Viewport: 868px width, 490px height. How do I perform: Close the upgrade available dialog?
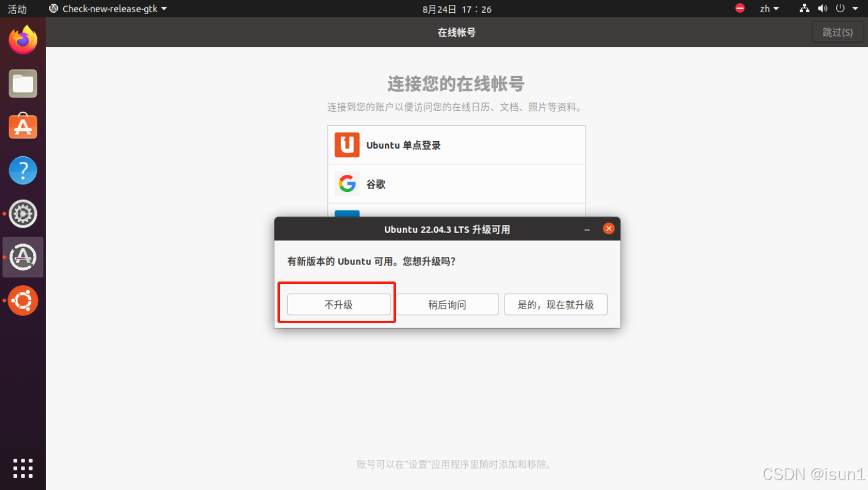[x=608, y=229]
